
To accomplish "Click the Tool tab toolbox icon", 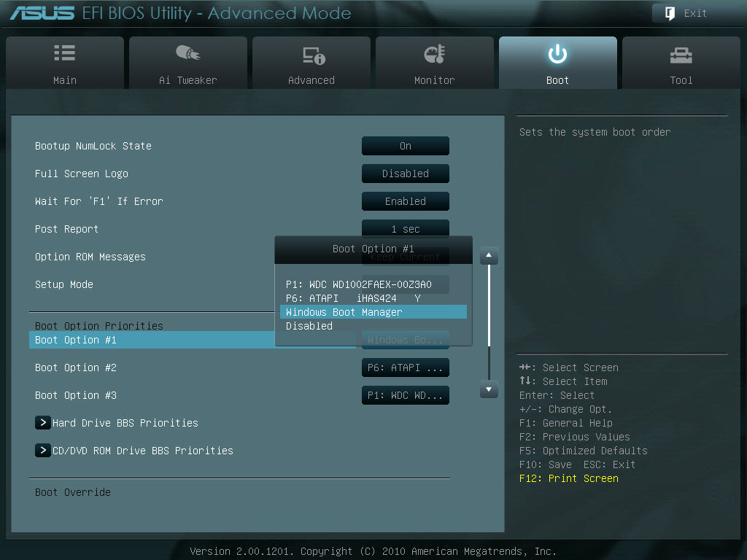I will [x=681, y=55].
